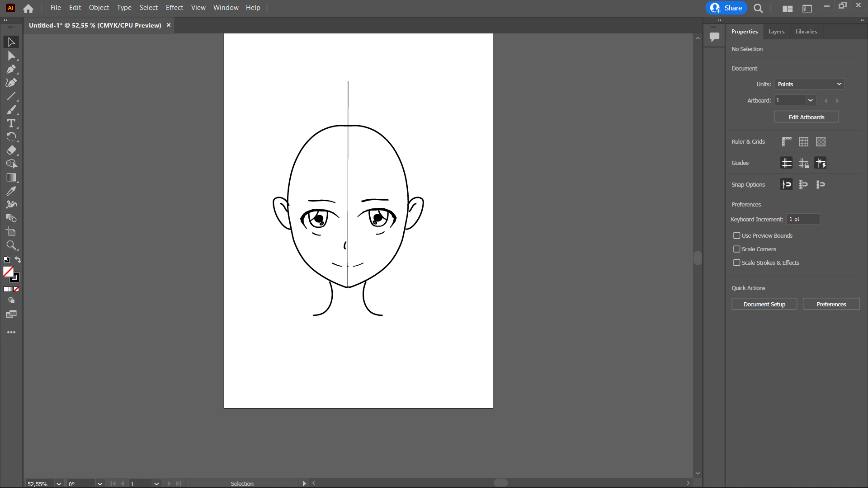
Task: Click the Lock Guides icon
Action: click(803, 163)
